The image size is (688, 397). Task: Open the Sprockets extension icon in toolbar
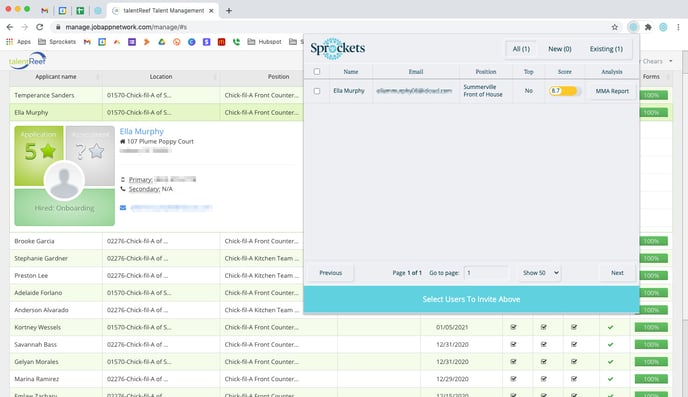(x=633, y=27)
